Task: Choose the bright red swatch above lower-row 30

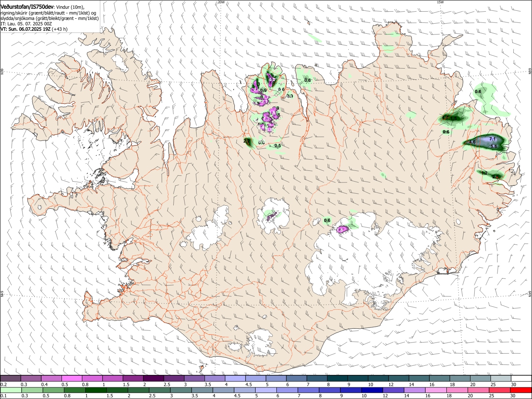Action: (520, 390)
